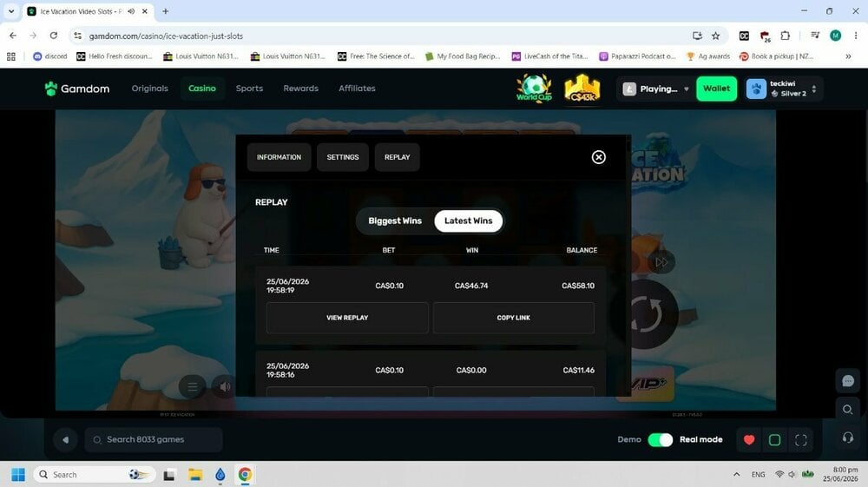
Task: Close the replay dialog with X icon
Action: pyautogui.click(x=598, y=157)
